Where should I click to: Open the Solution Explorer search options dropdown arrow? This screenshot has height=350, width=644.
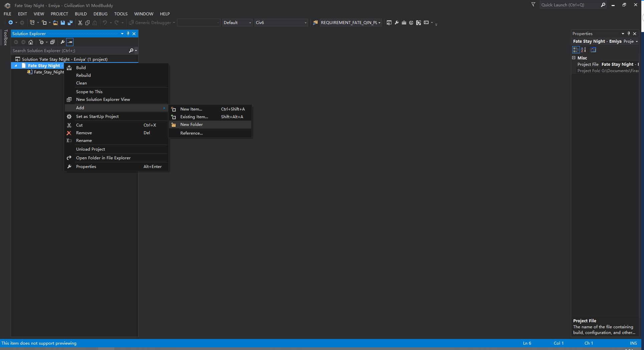(136, 51)
